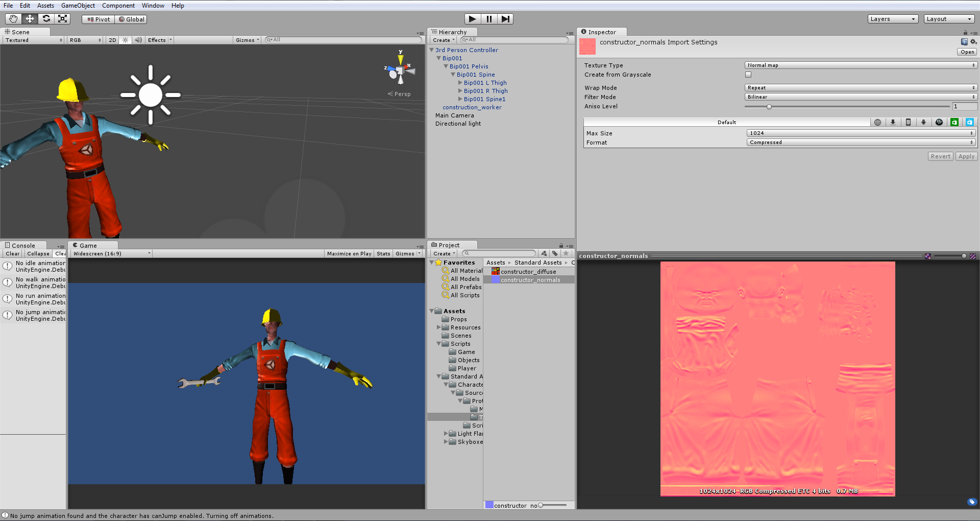Select the iPhone platform override icon
This screenshot has height=521, width=980.
coord(908,122)
